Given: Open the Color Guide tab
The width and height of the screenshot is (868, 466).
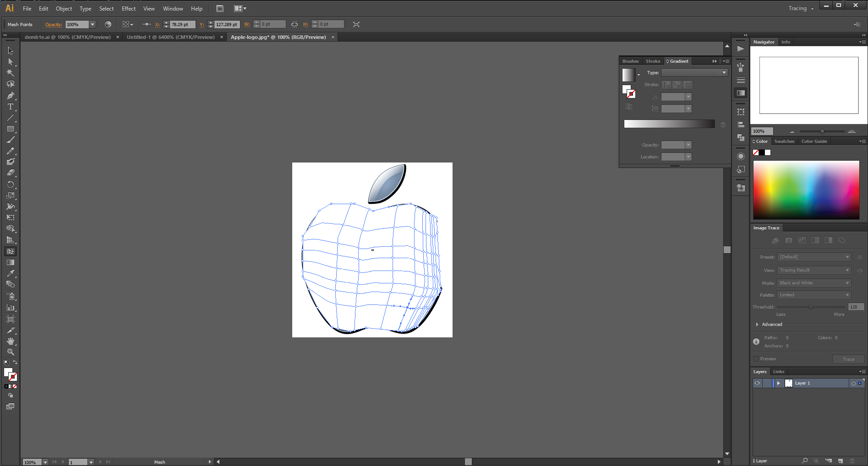Looking at the screenshot, I should [x=814, y=141].
